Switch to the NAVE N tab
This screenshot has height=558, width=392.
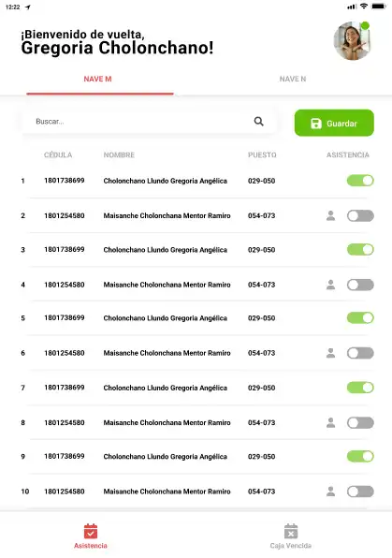click(x=293, y=79)
